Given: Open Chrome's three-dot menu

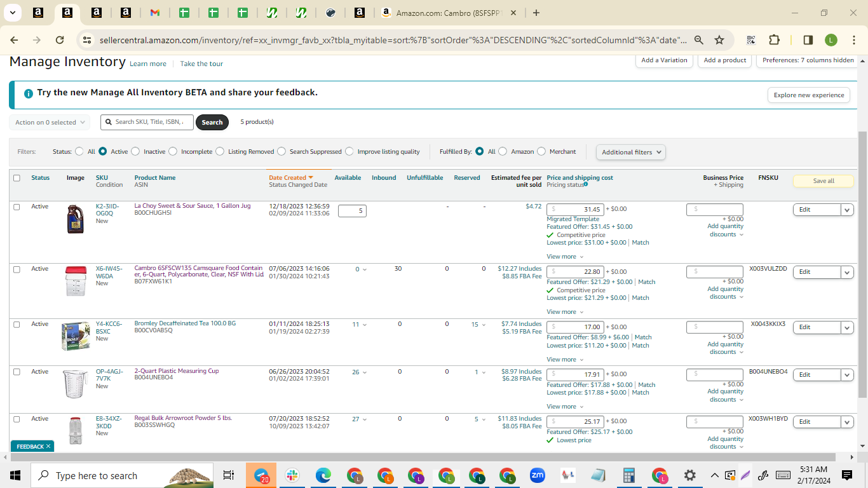Looking at the screenshot, I should pos(853,40).
